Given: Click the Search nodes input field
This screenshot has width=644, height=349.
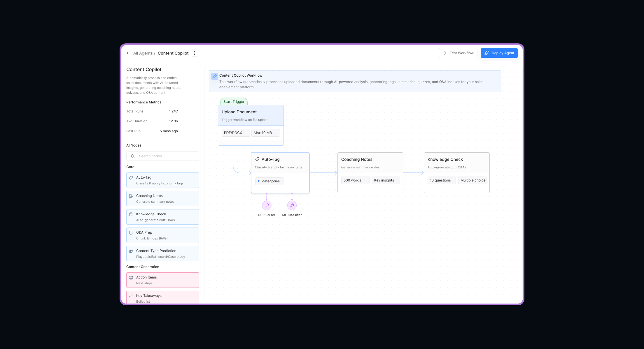Looking at the screenshot, I should pyautogui.click(x=163, y=156).
